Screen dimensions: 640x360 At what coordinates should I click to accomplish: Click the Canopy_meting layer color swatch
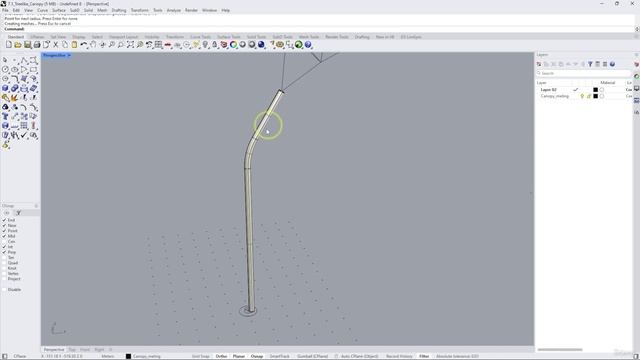tap(596, 96)
